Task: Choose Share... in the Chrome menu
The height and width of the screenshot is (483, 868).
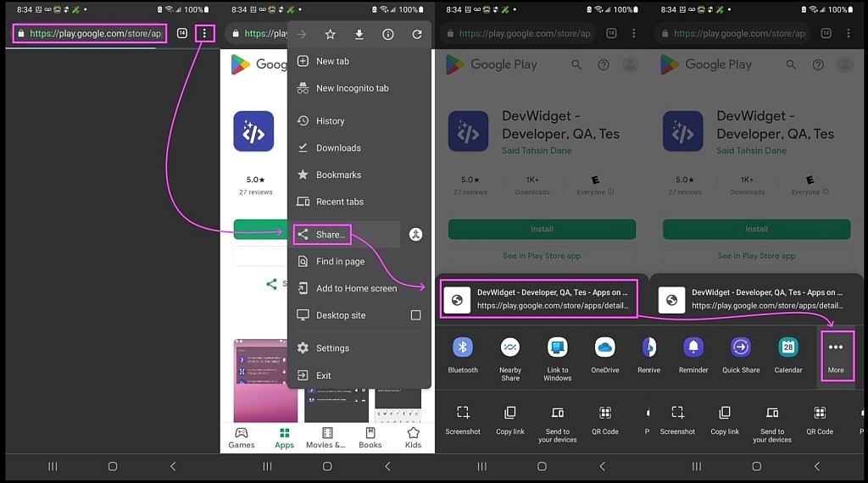Action: click(323, 235)
